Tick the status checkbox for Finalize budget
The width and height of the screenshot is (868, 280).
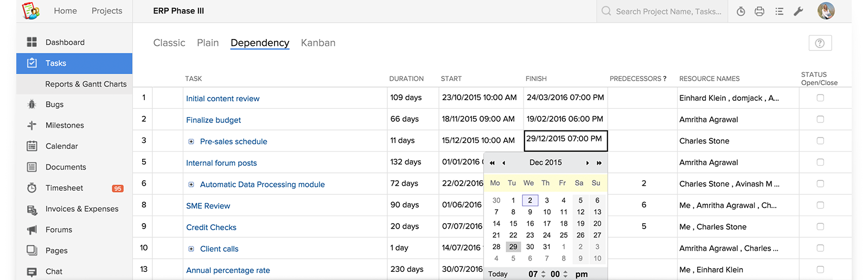[820, 119]
